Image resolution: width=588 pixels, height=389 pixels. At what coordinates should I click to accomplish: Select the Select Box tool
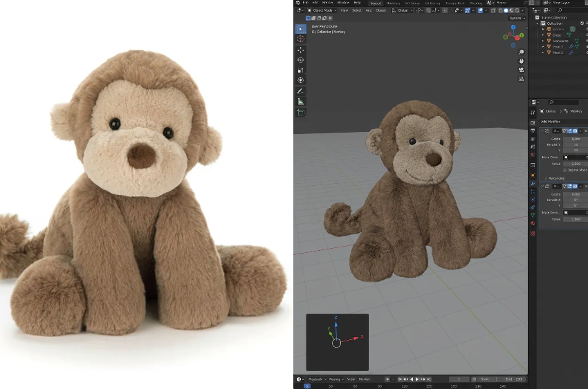tap(301, 29)
